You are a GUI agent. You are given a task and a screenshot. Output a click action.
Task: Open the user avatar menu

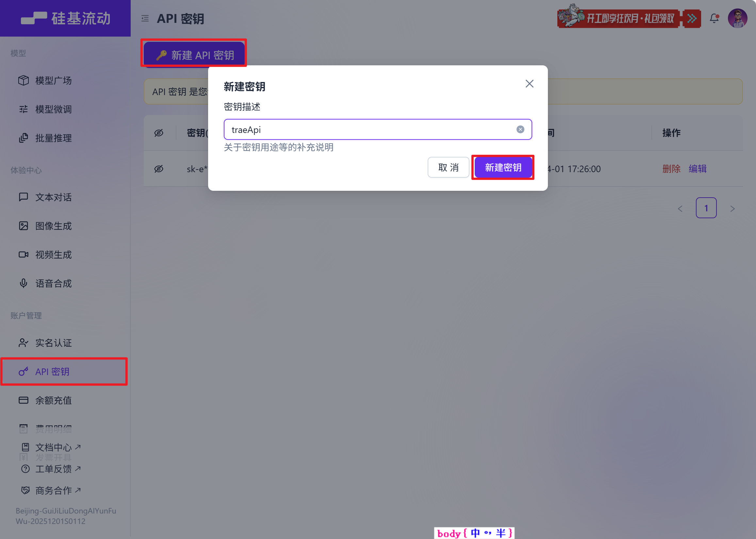pos(737,18)
